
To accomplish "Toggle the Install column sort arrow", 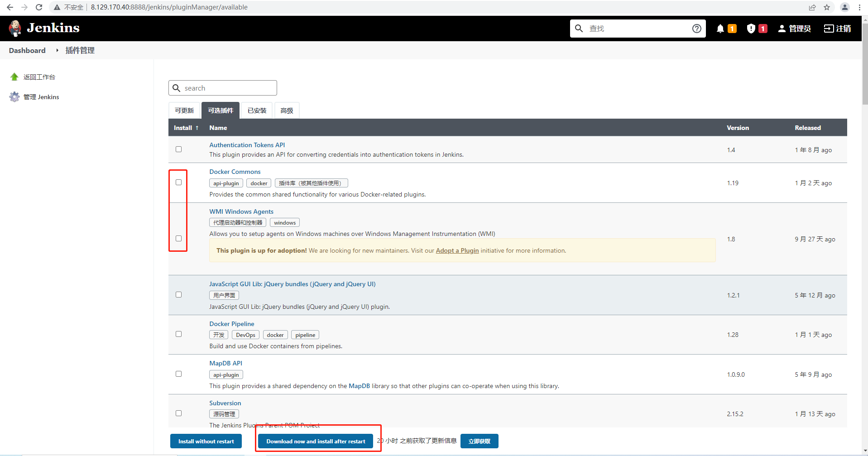I will coord(198,128).
